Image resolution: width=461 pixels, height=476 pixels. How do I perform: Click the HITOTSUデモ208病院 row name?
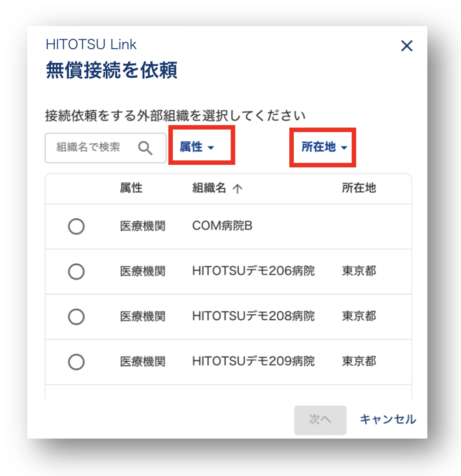253,316
